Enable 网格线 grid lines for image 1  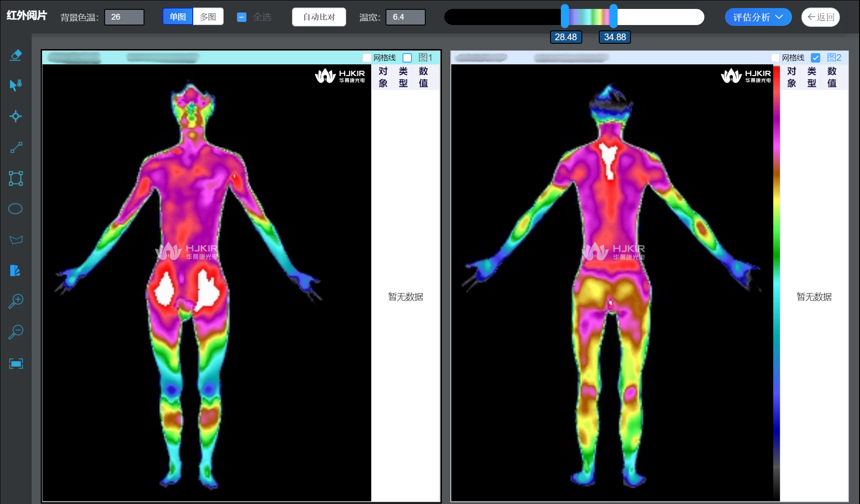click(367, 58)
